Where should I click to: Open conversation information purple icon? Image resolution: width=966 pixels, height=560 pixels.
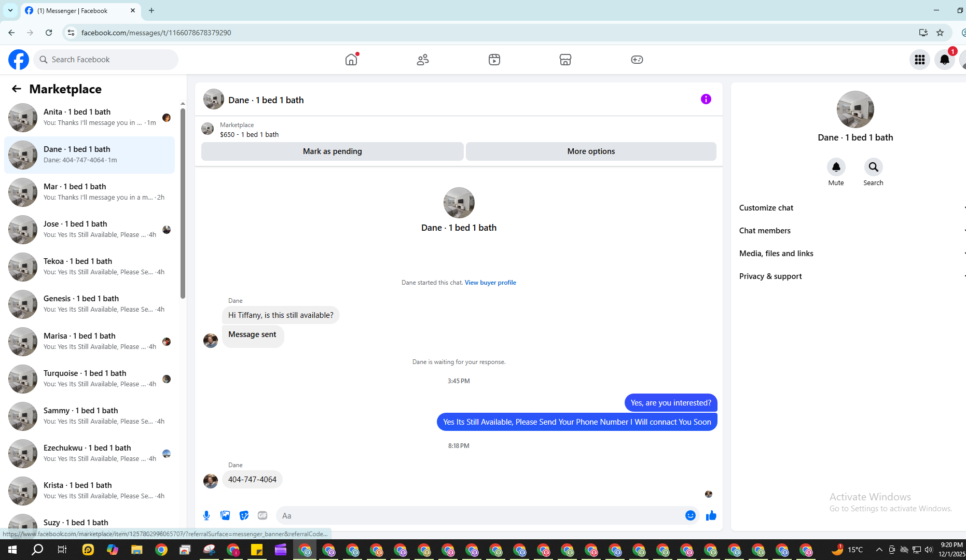tap(706, 99)
